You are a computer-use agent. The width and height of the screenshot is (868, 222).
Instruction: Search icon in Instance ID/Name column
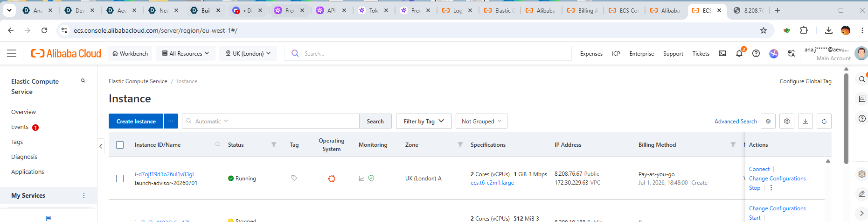tap(218, 144)
